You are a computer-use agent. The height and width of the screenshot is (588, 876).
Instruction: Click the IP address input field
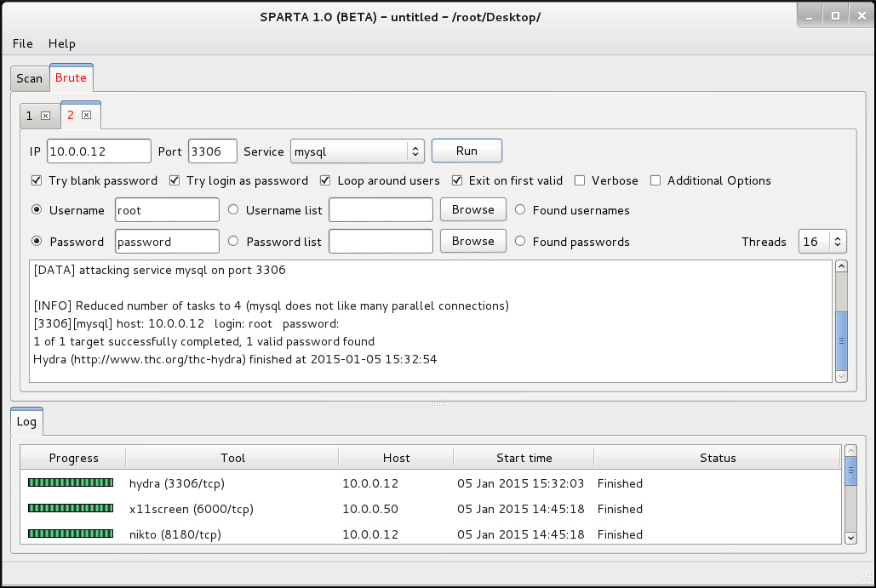pyautogui.click(x=99, y=151)
